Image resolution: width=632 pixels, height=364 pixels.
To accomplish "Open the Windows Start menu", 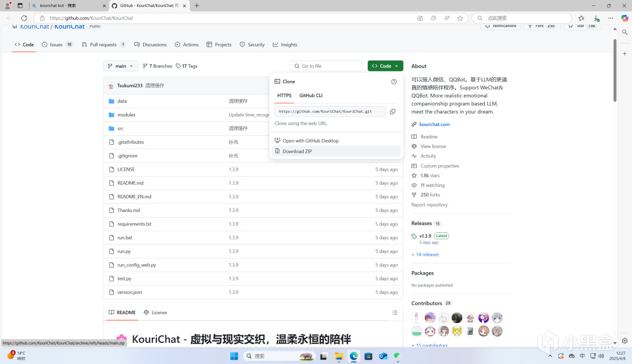I will pos(234,356).
